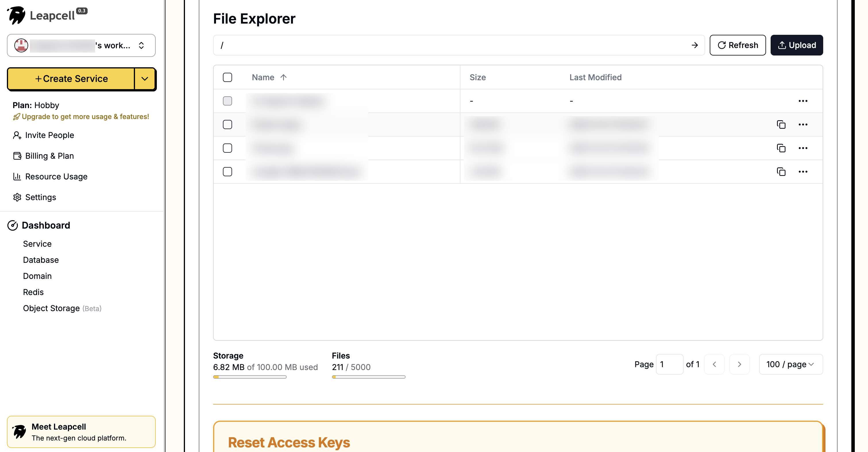Click the Refresh button
The width and height of the screenshot is (868, 452).
(737, 45)
